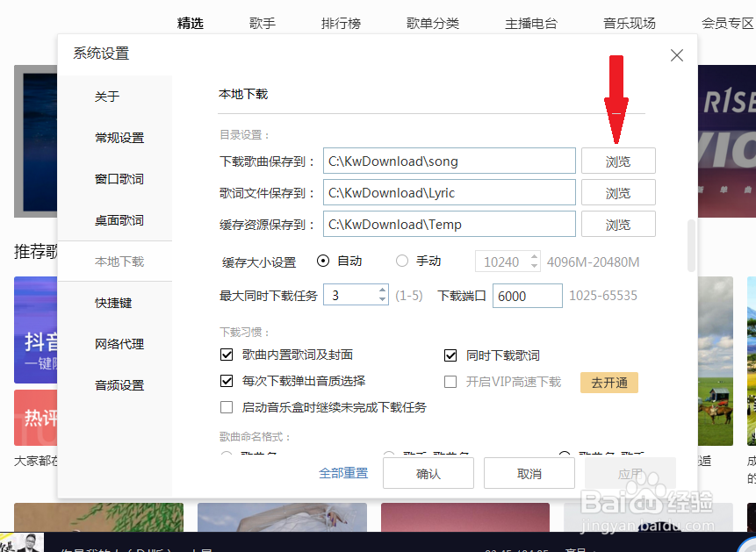This screenshot has width=756, height=552.
Task: Switch to 歌手 tab in main window
Action: [x=263, y=23]
